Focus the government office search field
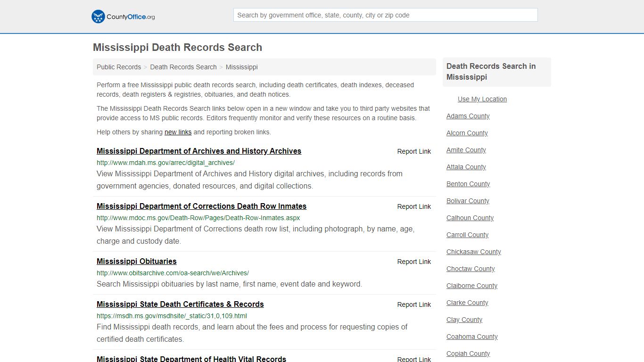Image resolution: width=644 pixels, height=362 pixels. click(385, 15)
